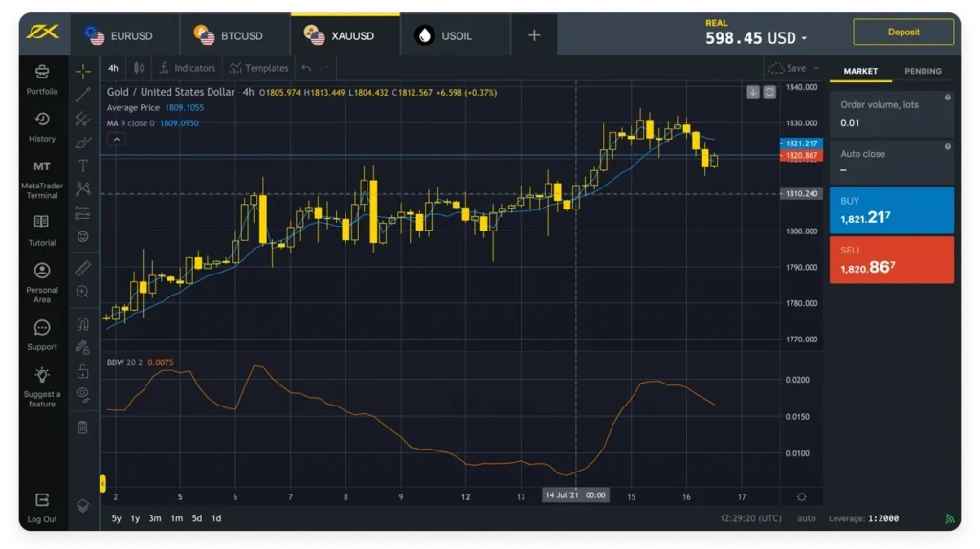Click the chart pane down arrow button
980x549 pixels.
point(752,93)
